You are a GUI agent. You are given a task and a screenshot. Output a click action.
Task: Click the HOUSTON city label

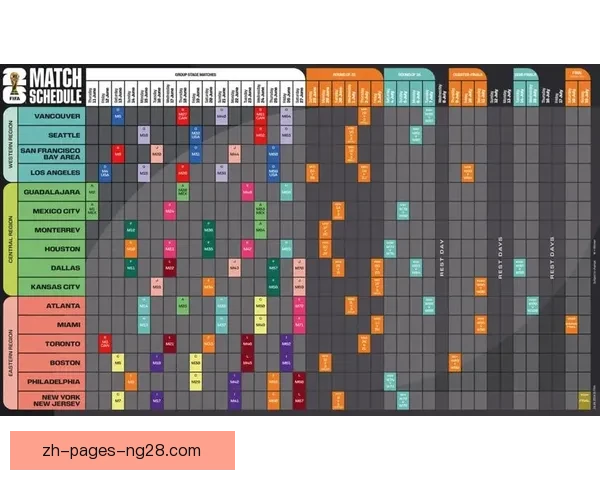point(51,249)
